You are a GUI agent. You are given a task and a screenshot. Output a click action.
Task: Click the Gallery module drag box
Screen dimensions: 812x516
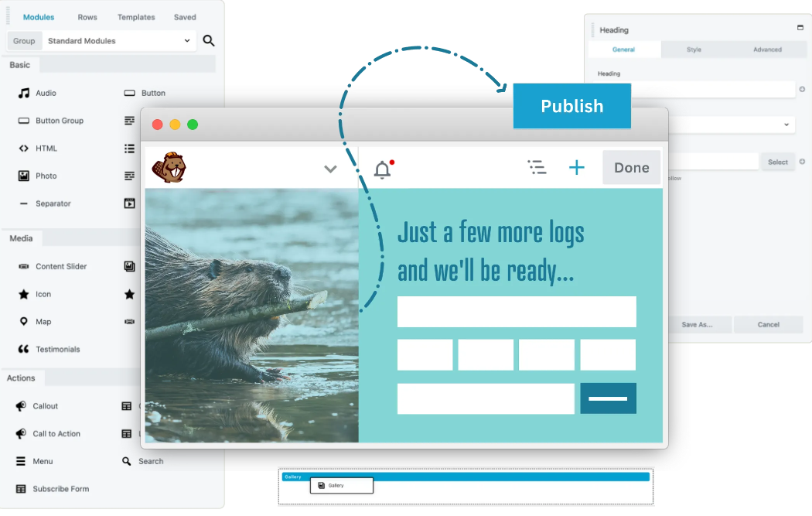(x=342, y=485)
